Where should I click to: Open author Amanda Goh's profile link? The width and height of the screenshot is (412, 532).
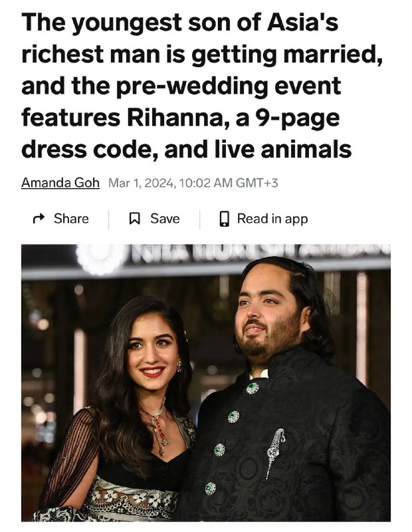pyautogui.click(x=60, y=183)
